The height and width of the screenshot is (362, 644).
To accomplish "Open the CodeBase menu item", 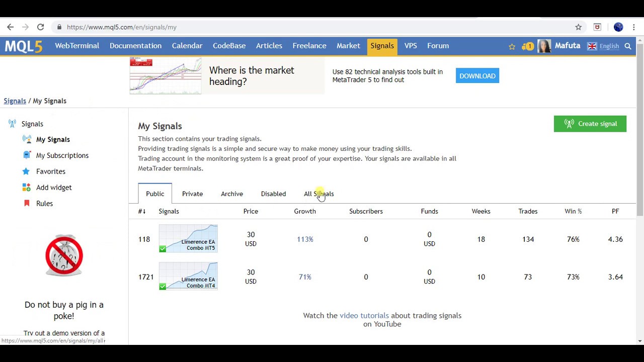I will pyautogui.click(x=229, y=46).
